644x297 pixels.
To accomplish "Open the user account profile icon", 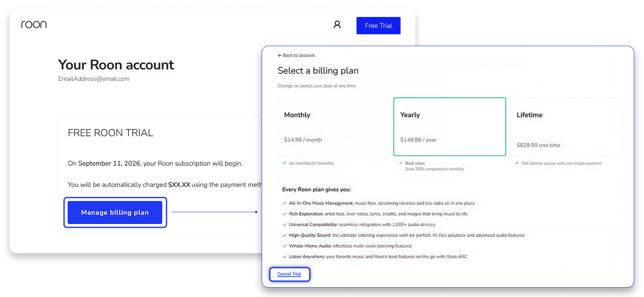I will (337, 25).
